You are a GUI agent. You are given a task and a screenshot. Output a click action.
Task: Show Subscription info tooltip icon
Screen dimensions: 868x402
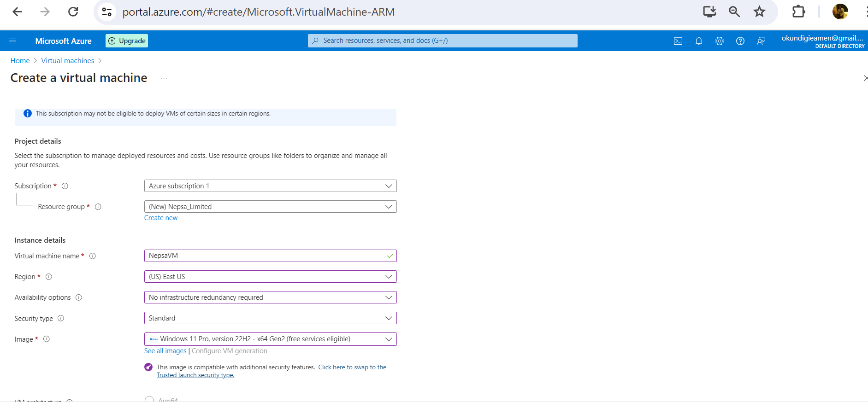(65, 186)
